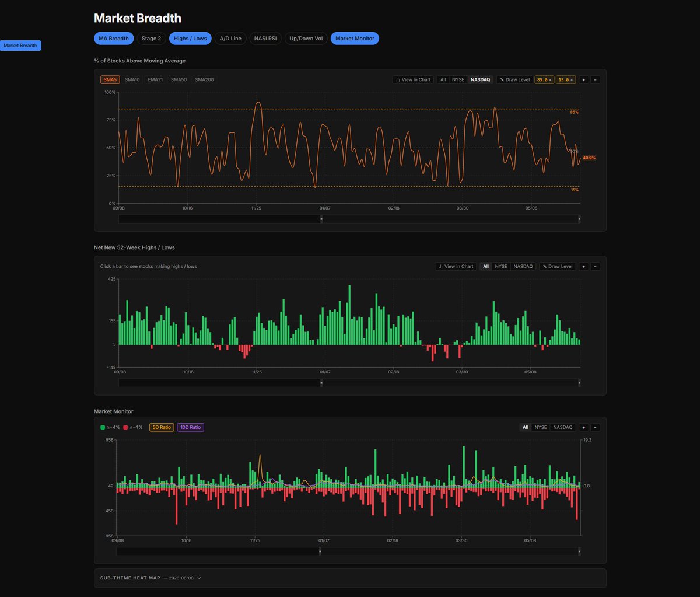Toggle the 5D Ratio overlay
The width and height of the screenshot is (700, 597).
pyautogui.click(x=162, y=427)
